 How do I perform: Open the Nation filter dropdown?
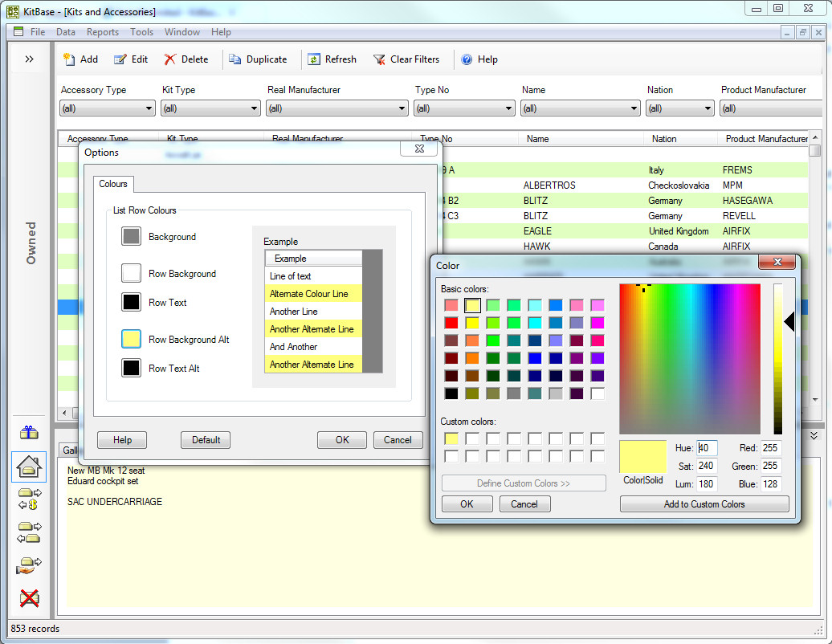coord(679,108)
